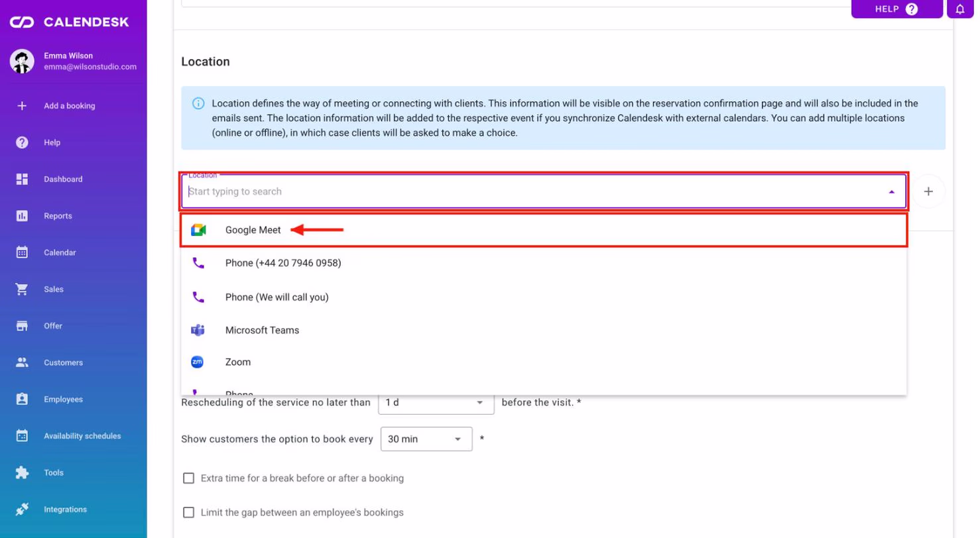
Task: Click the Integrations plug icon
Action: point(22,510)
